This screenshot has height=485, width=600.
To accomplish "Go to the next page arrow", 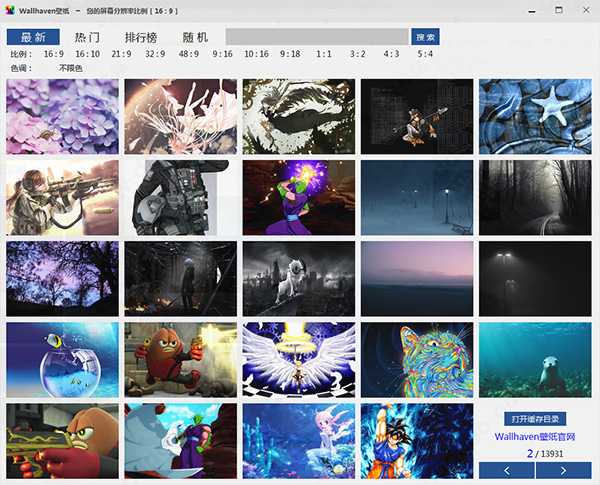I will [x=564, y=470].
